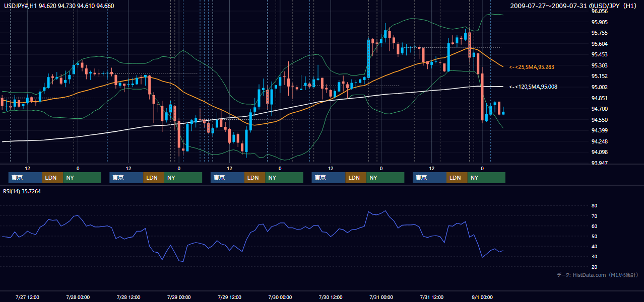
Task: Click price axis label 94.700
Action: tap(599, 109)
